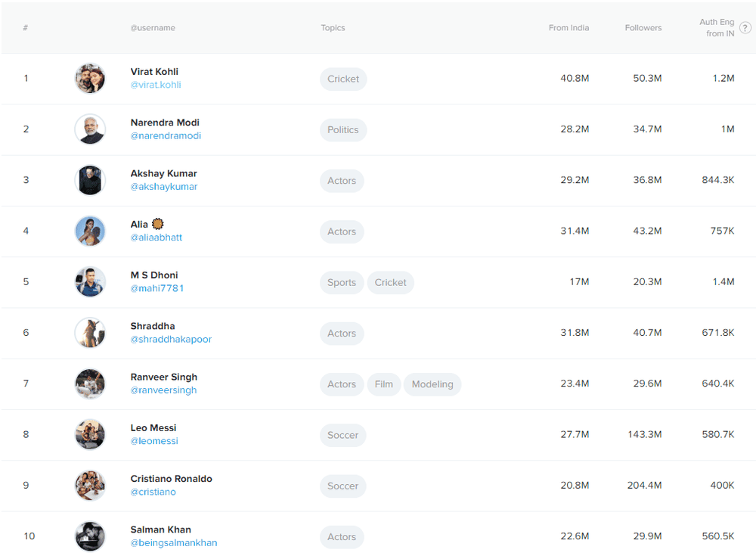756x559 pixels.
Task: Click the 1.4M engagement value
Action: 723,282
